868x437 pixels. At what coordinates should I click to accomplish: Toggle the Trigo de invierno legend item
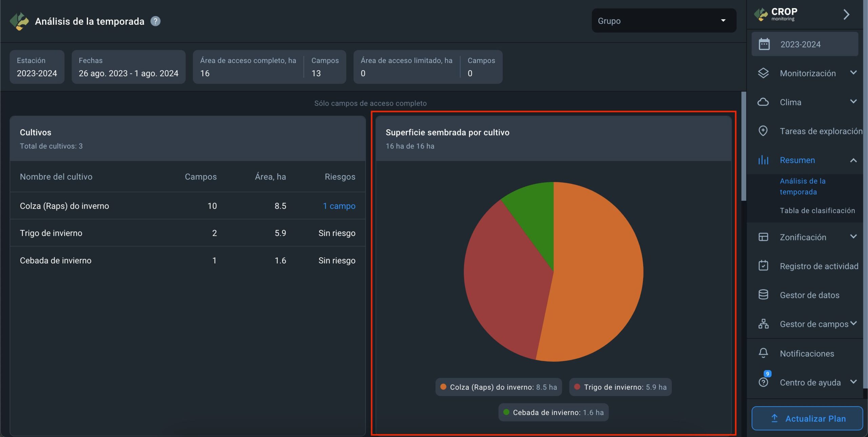click(x=620, y=387)
